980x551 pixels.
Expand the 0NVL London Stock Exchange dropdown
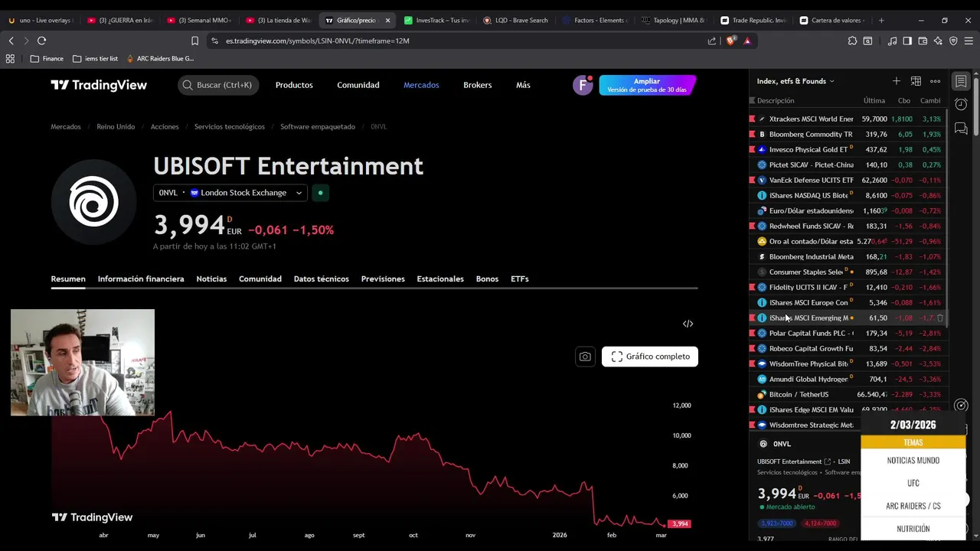pyautogui.click(x=230, y=193)
